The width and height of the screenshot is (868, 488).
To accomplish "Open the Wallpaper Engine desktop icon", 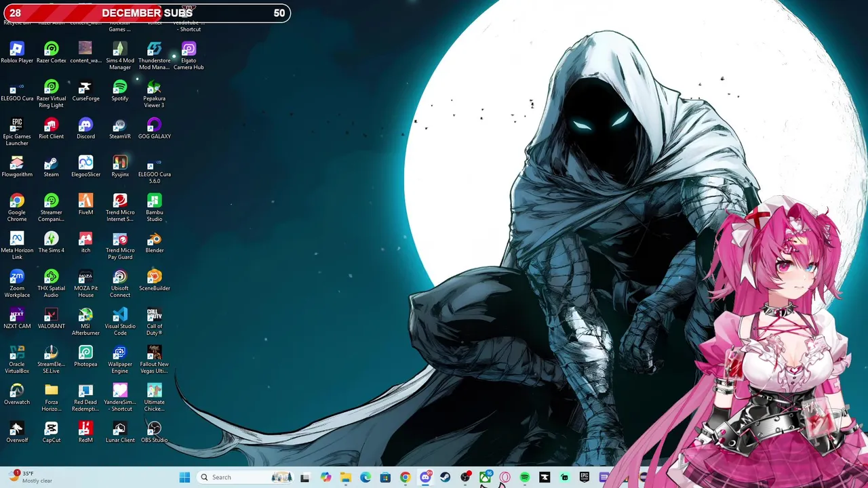I will [120, 360].
